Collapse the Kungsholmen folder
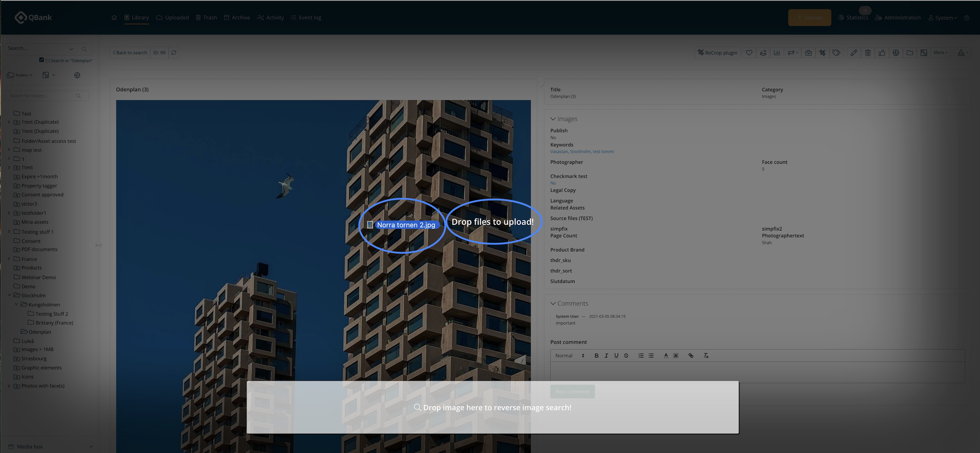980x453 pixels. tap(16, 304)
